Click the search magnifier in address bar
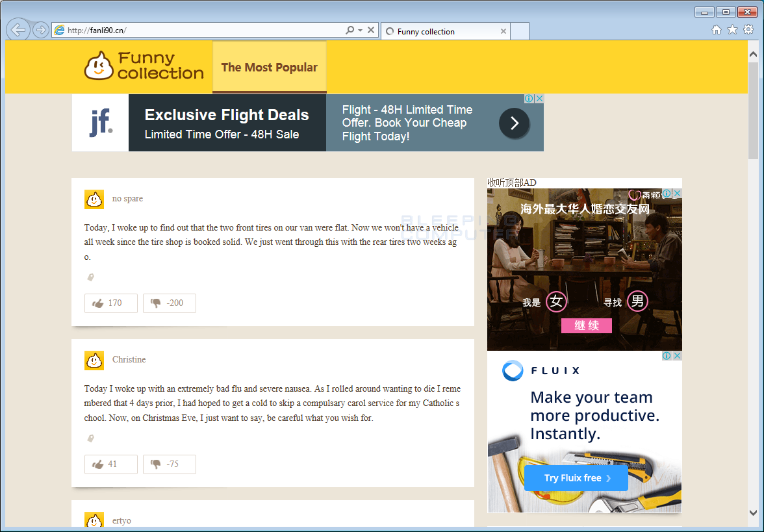 350,30
